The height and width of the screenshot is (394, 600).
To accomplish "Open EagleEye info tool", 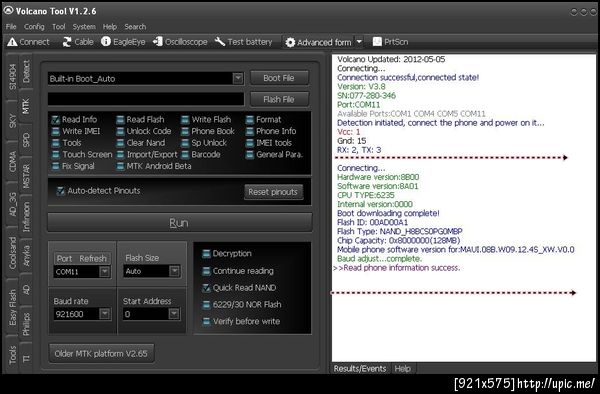I will pos(106,42).
